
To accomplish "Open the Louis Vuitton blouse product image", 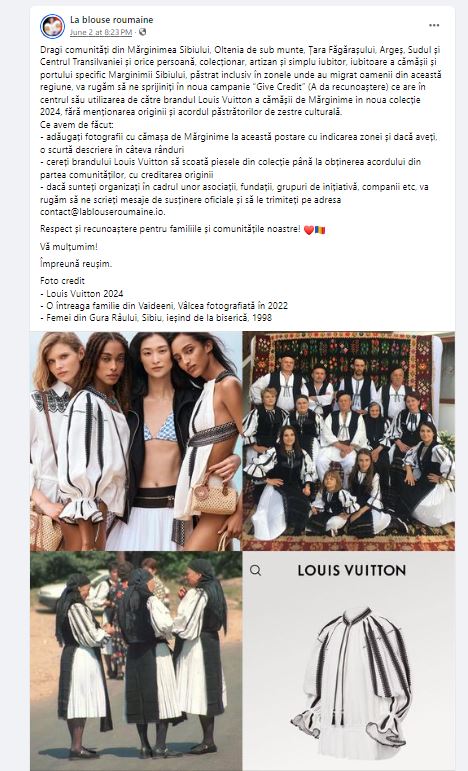I will (349, 661).
